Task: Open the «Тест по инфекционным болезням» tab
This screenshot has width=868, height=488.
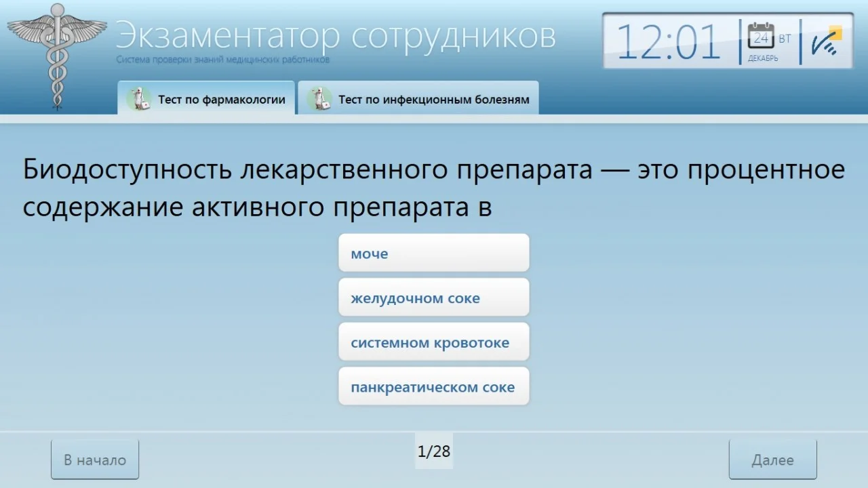Action: click(434, 99)
